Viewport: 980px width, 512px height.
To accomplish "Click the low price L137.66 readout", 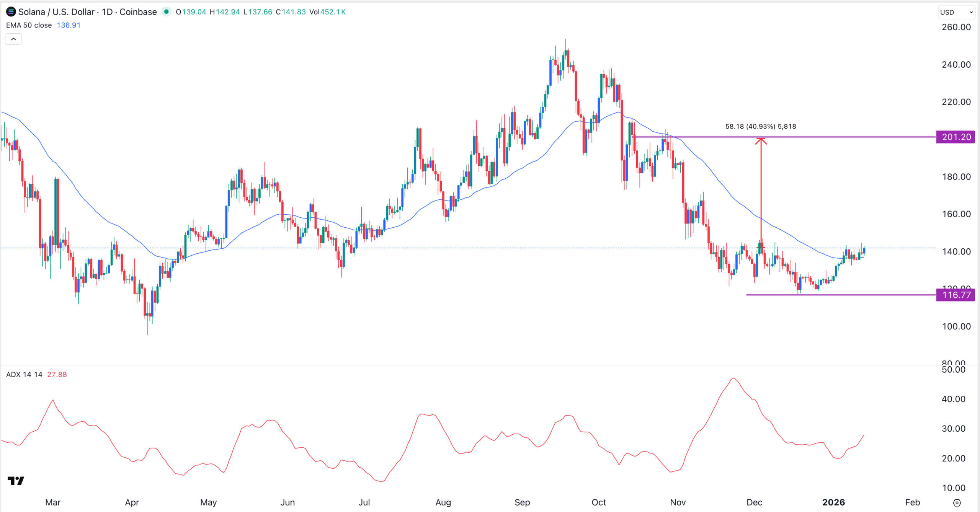I will click(x=258, y=12).
